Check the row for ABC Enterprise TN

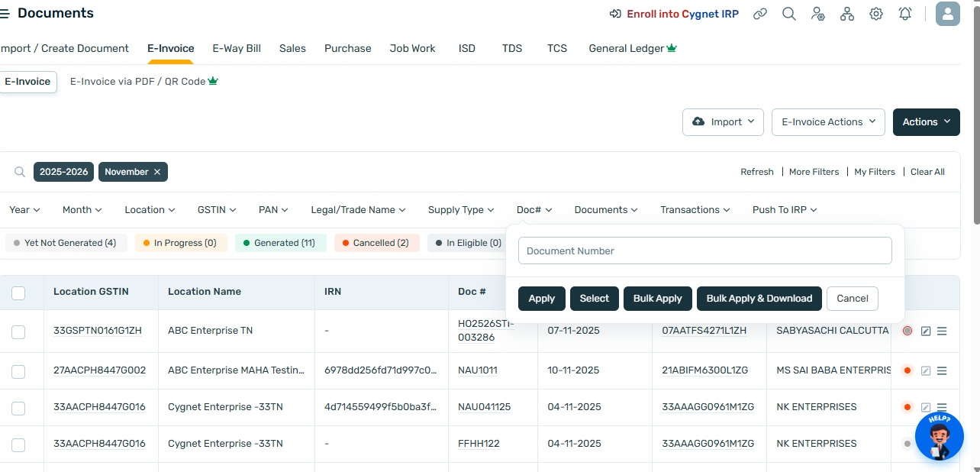point(18,331)
